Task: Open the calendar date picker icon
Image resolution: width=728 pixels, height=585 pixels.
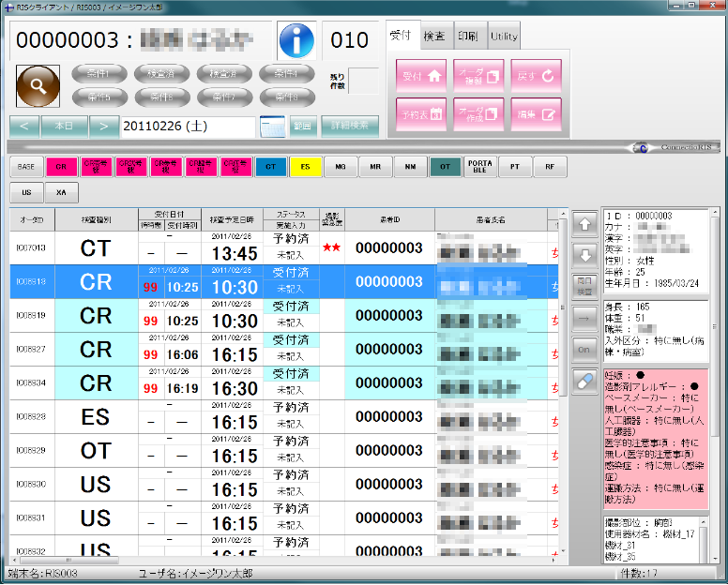Action: (x=271, y=126)
